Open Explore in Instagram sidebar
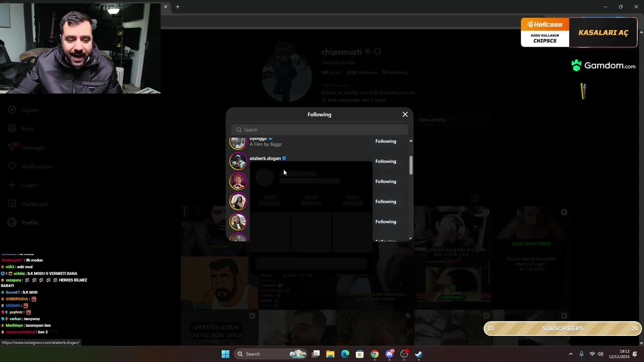Image resolution: width=644 pixels, height=362 pixels. tap(23, 110)
